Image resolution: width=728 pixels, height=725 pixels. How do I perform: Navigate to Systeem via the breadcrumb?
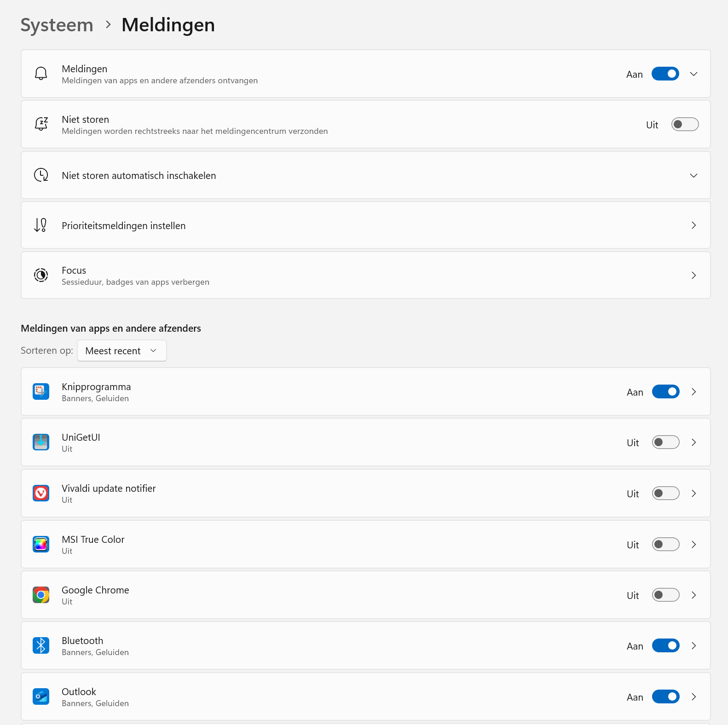pos(56,25)
